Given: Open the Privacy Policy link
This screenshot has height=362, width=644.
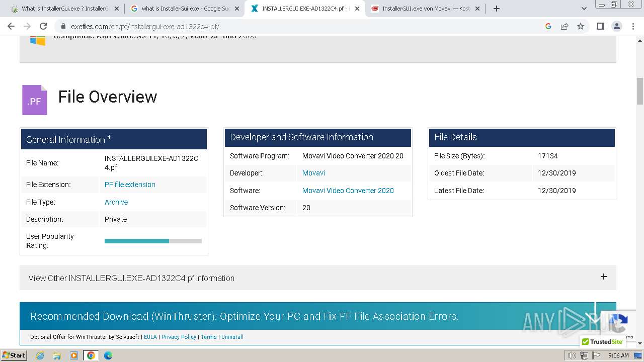Looking at the screenshot, I should click(179, 337).
